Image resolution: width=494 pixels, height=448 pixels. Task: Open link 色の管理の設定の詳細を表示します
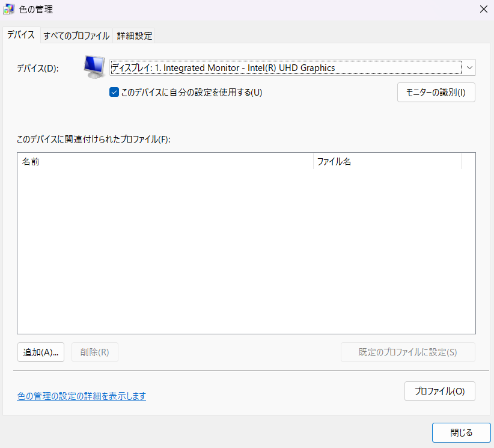82,396
